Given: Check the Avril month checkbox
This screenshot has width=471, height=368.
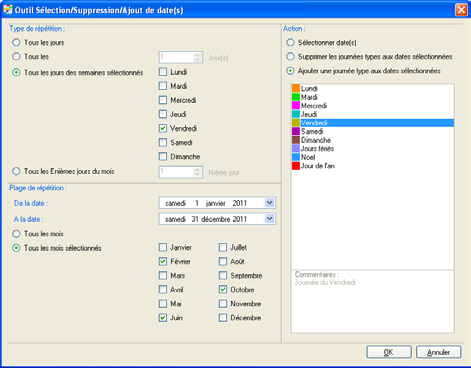Looking at the screenshot, I should coord(163,290).
